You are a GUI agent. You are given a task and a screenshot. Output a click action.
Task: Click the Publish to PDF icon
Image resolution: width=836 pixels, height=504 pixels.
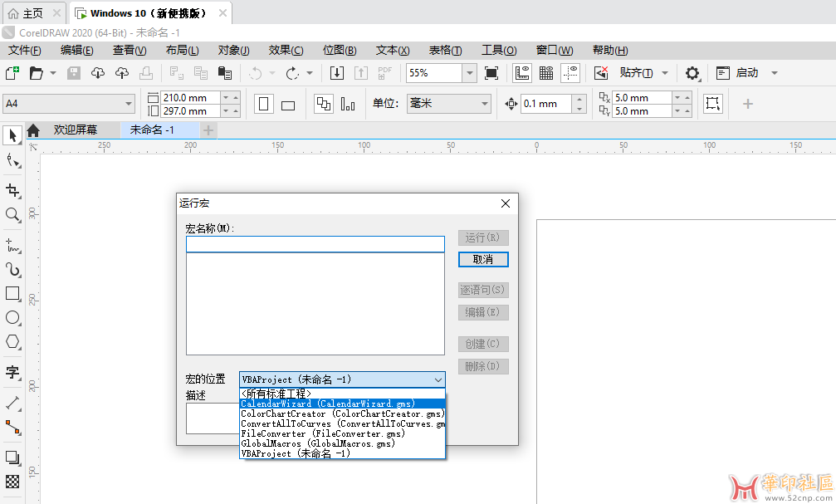[x=384, y=73]
